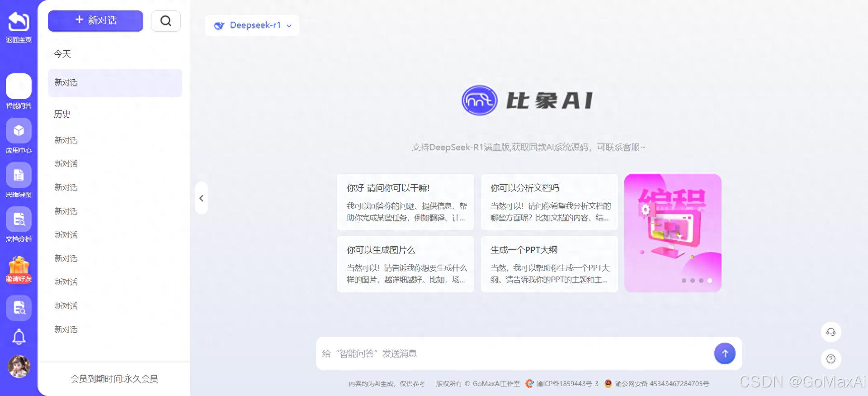Click the user avatar picture
Screen dimensions: 868x396
tap(19, 366)
